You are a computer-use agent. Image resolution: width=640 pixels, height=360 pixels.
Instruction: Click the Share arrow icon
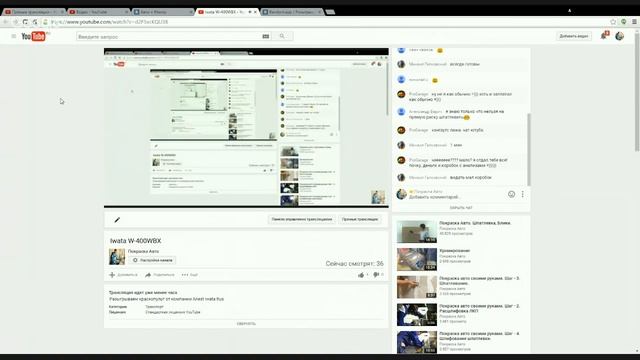click(148, 275)
